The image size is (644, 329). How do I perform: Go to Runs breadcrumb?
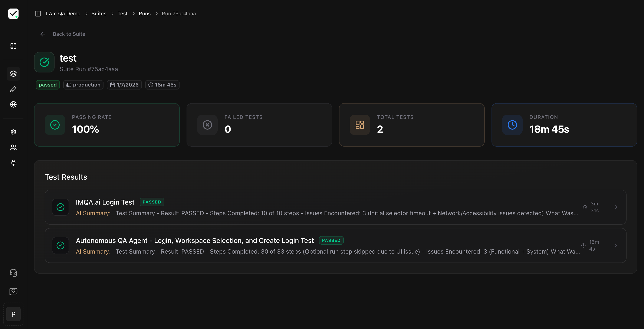coord(145,13)
